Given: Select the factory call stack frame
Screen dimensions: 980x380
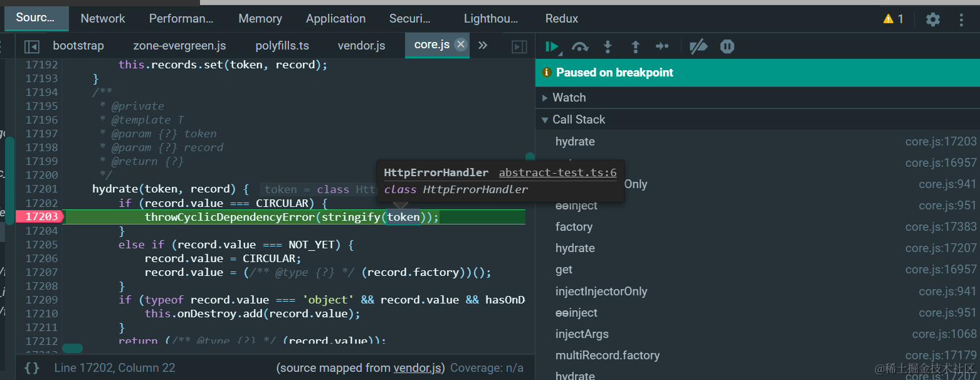Looking at the screenshot, I should coord(574,227).
